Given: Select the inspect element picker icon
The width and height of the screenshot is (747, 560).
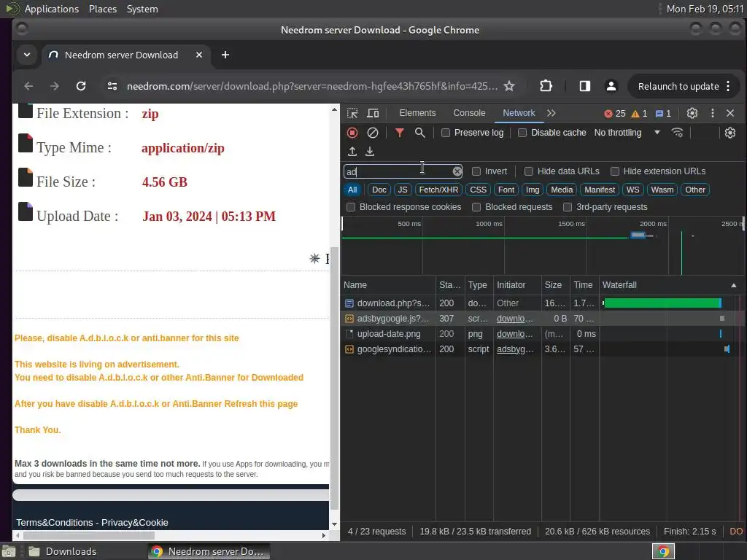Looking at the screenshot, I should (352, 113).
